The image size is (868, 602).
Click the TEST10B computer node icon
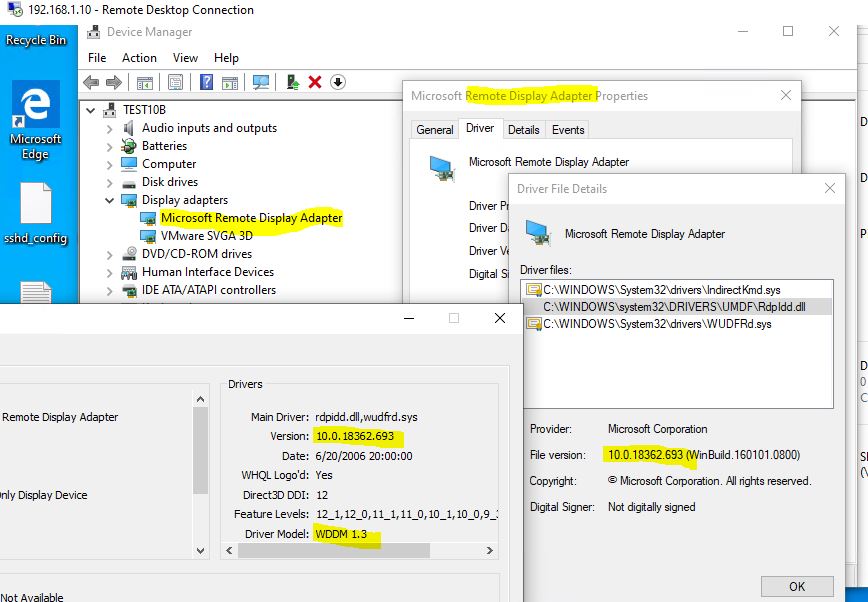(x=110, y=110)
